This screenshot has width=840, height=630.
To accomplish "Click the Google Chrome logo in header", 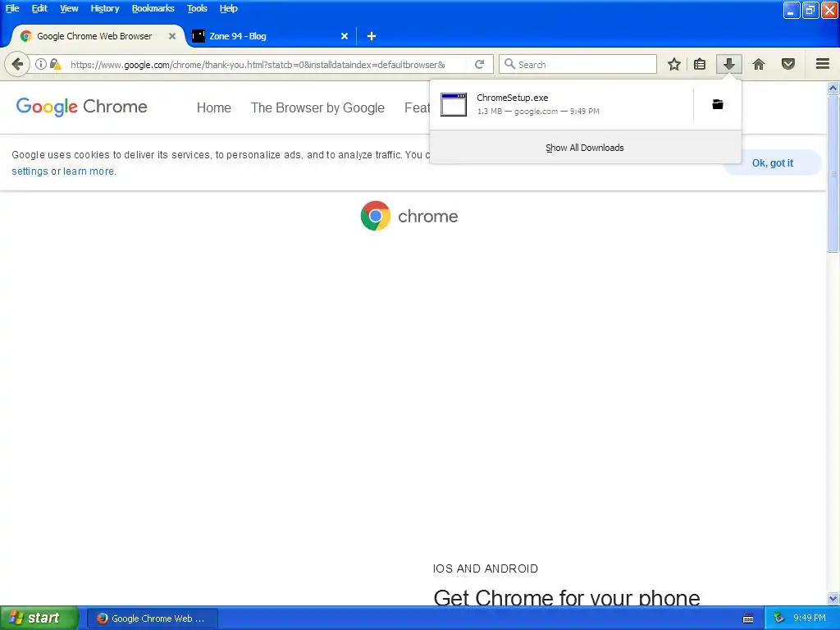I will click(81, 107).
